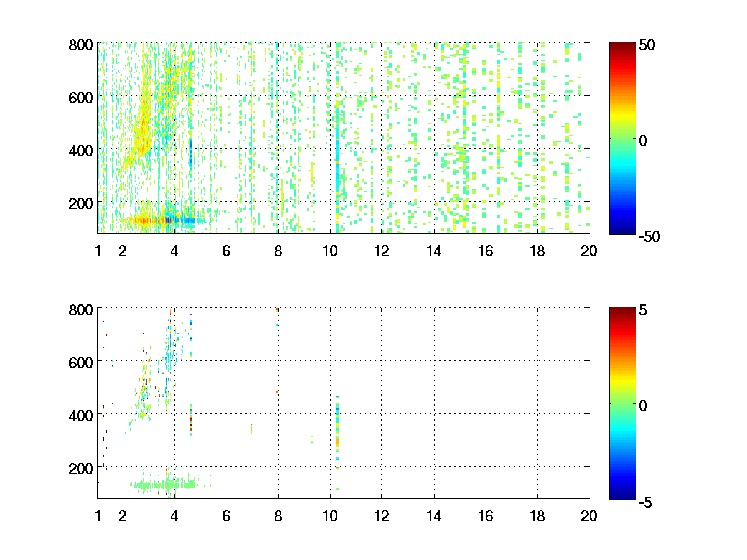Click the "0" label beside bottom colorbar
747x560 pixels.
pyautogui.click(x=644, y=405)
